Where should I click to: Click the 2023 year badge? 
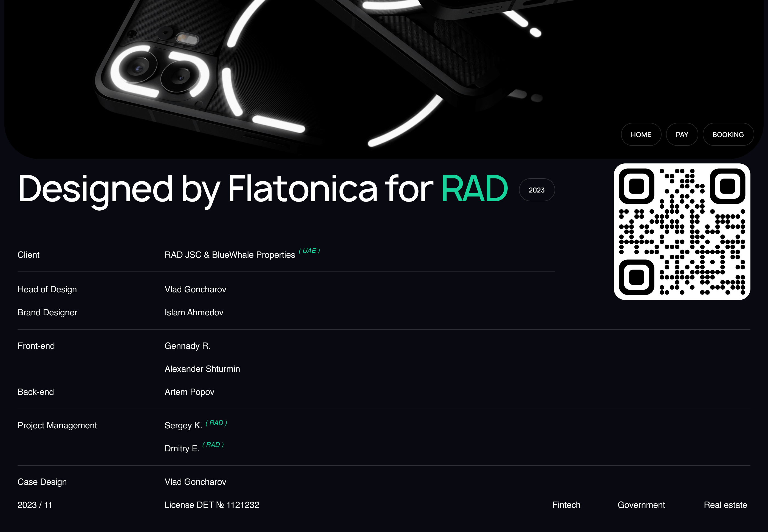click(536, 190)
